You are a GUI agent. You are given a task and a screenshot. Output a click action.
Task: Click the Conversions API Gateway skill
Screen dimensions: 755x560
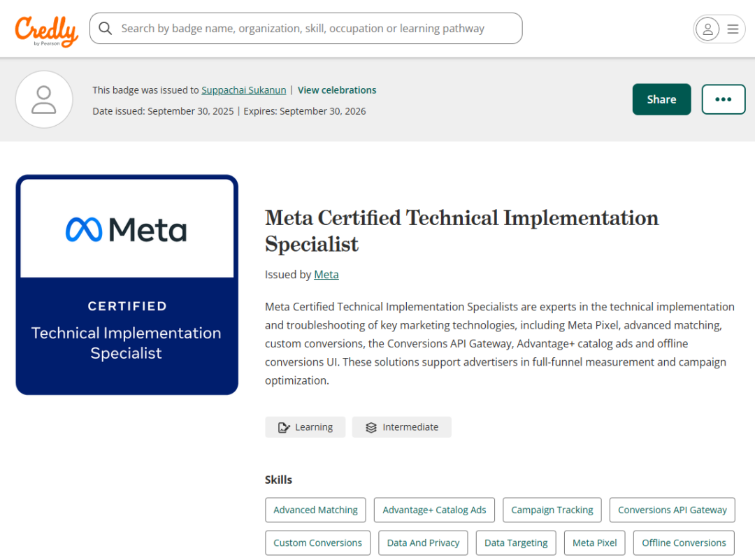pyautogui.click(x=672, y=510)
